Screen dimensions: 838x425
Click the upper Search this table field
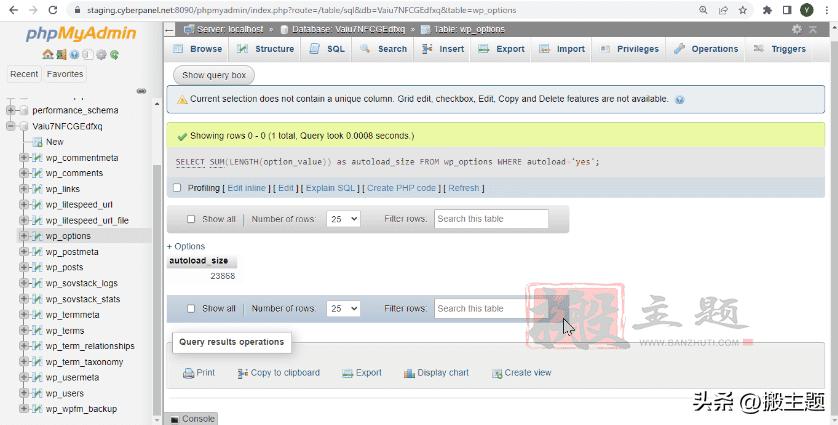[491, 219]
